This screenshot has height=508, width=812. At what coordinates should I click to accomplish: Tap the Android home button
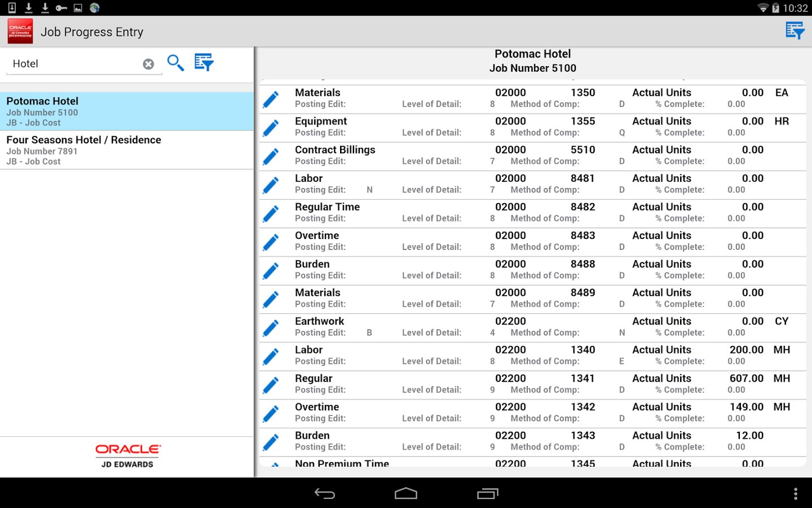(406, 493)
